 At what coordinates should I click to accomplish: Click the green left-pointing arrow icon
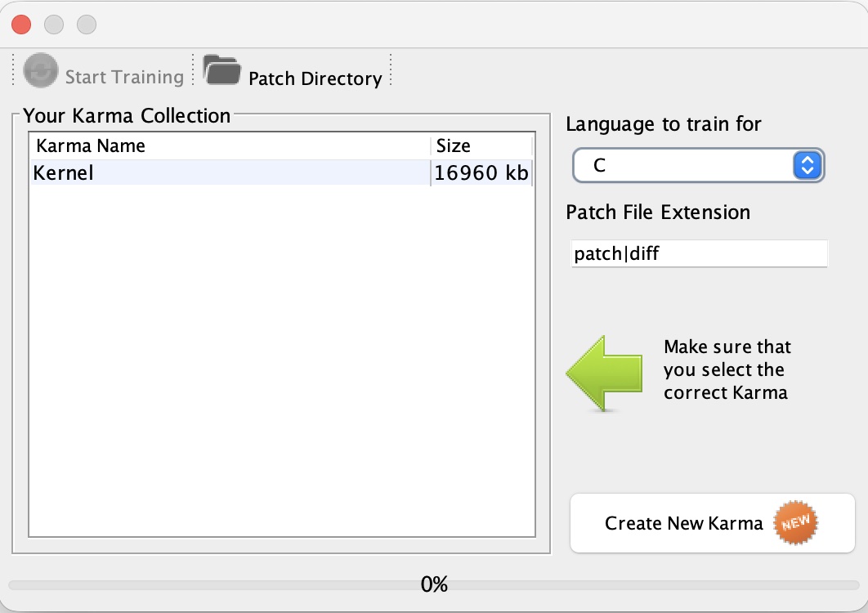click(x=604, y=372)
